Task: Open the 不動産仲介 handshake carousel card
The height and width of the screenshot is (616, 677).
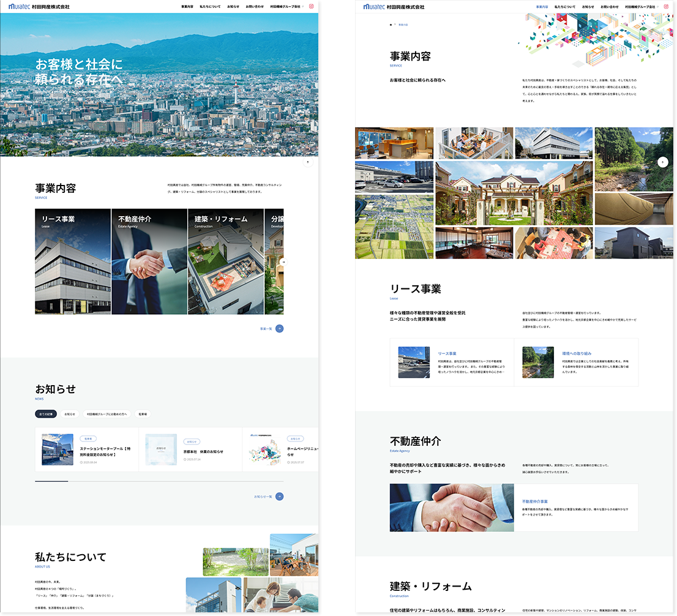Action: point(149,261)
